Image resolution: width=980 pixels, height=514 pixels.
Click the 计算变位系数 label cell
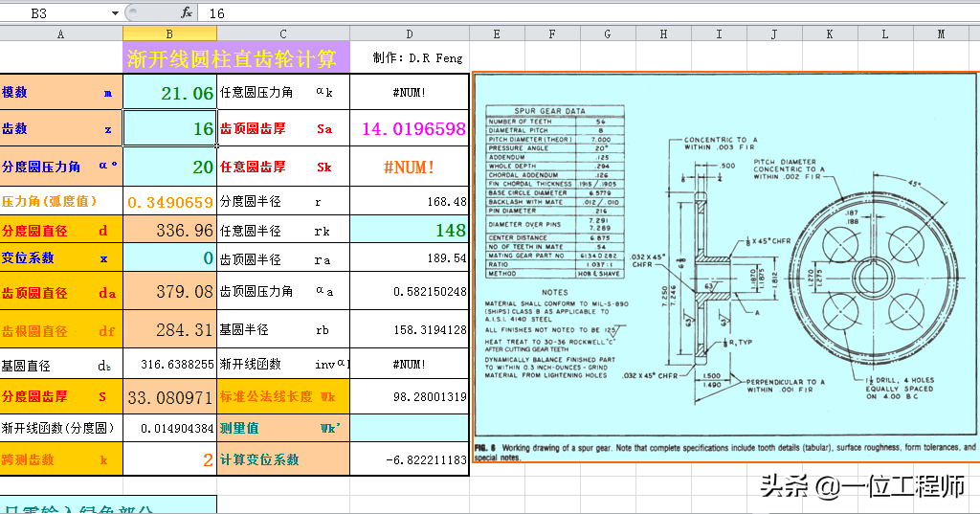[283, 459]
